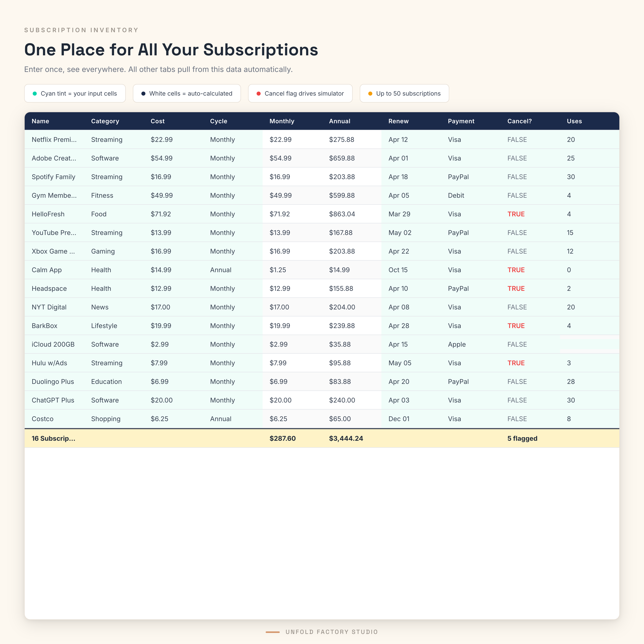Open the Gym Membership Category cell
Image resolution: width=644 pixels, height=644 pixels.
pyautogui.click(x=102, y=196)
